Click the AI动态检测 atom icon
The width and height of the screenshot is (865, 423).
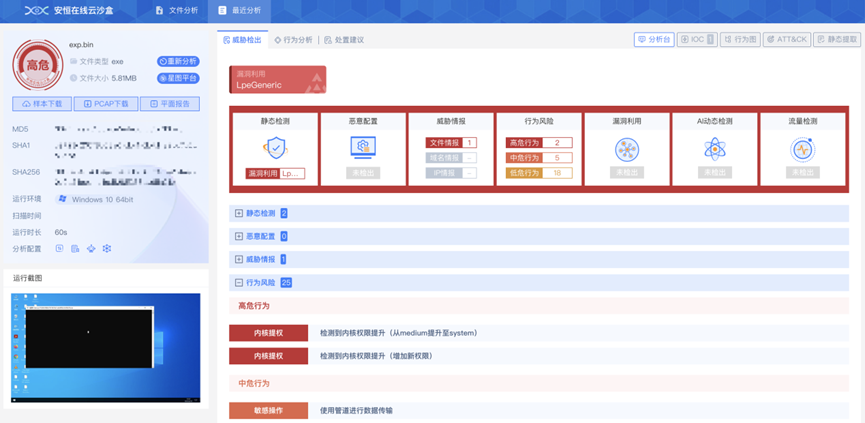714,150
